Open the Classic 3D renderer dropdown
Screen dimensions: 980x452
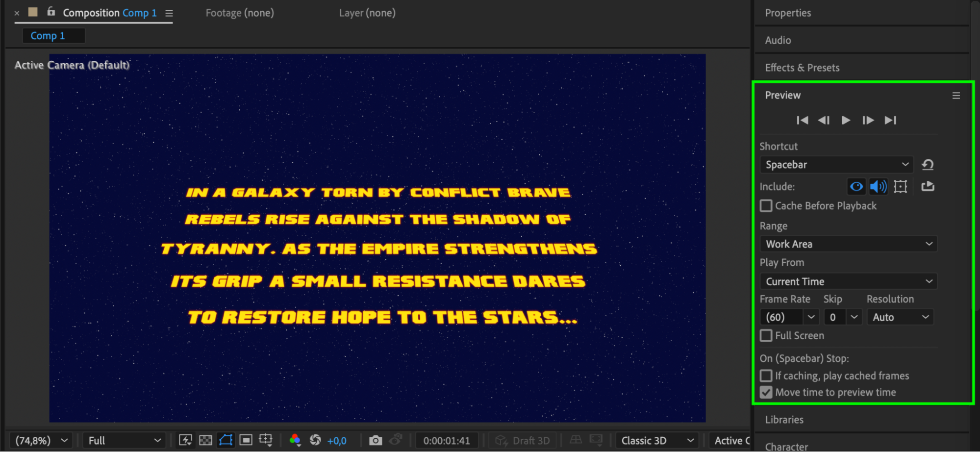(x=657, y=441)
